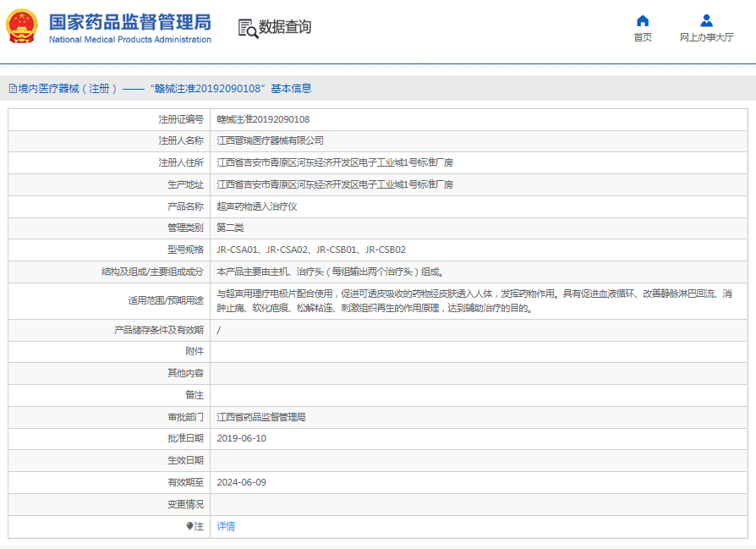Viewport: 756px width, 549px height.
Task: Open the 数据查询 search icon
Action: 248,29
